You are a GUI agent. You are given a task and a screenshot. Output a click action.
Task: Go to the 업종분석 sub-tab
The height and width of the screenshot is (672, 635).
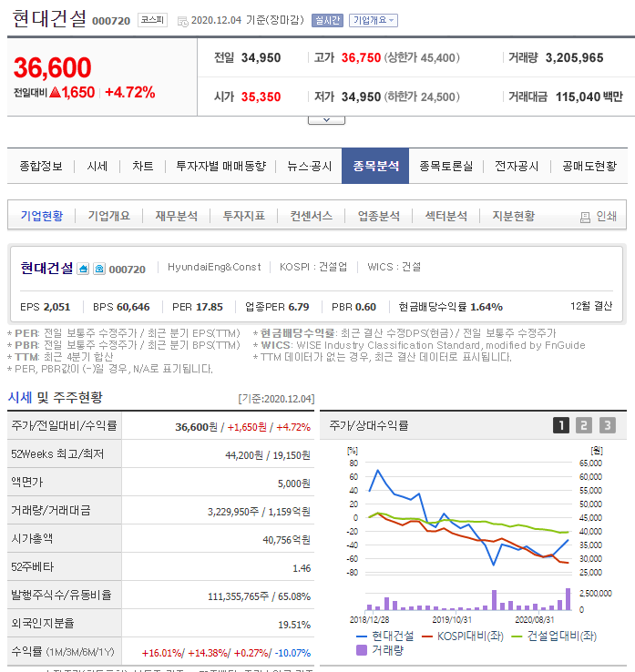[379, 216]
